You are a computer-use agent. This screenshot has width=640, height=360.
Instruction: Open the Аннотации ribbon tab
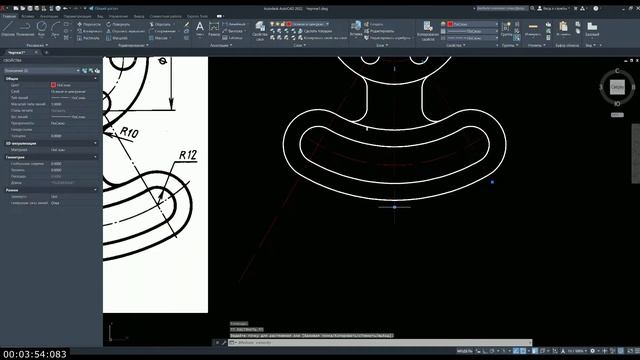[x=49, y=16]
